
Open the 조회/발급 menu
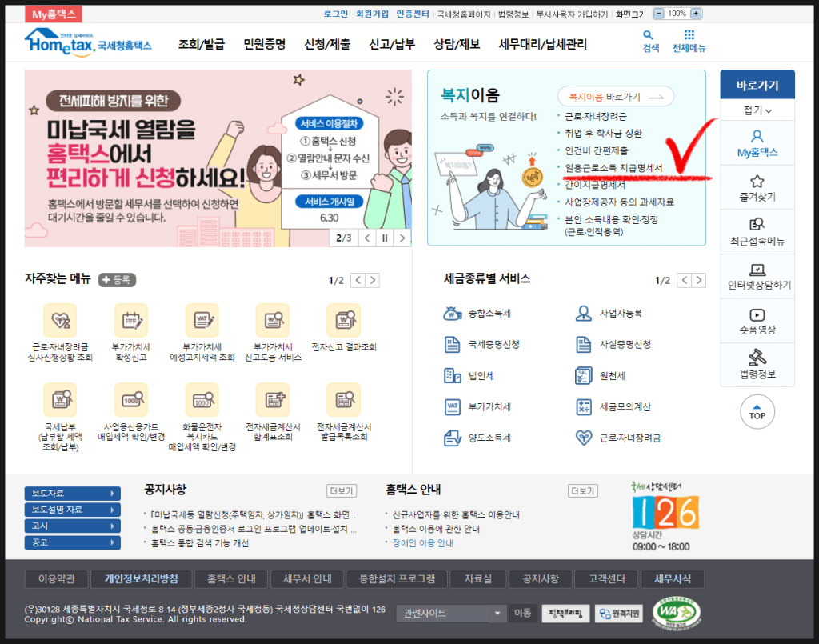click(201, 45)
